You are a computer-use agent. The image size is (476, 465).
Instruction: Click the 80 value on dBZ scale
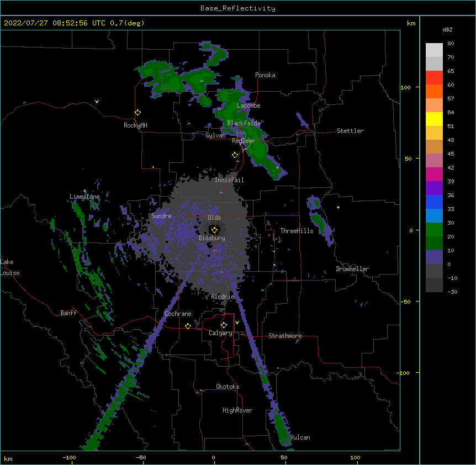pyautogui.click(x=451, y=44)
